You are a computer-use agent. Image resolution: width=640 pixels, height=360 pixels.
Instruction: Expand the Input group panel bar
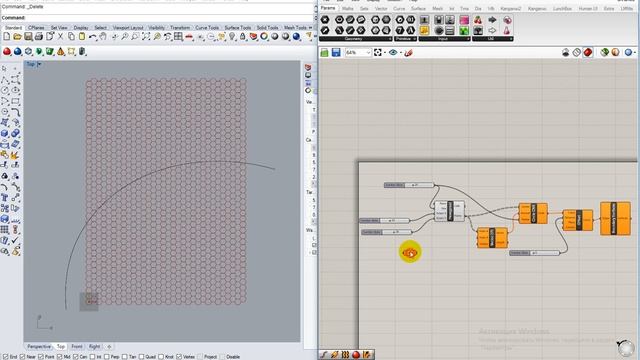click(x=444, y=39)
